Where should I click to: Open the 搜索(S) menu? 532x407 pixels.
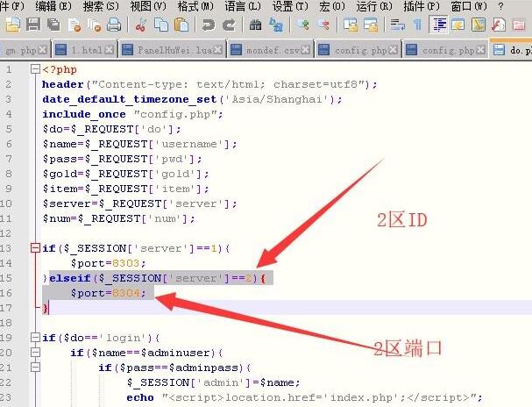point(98,6)
